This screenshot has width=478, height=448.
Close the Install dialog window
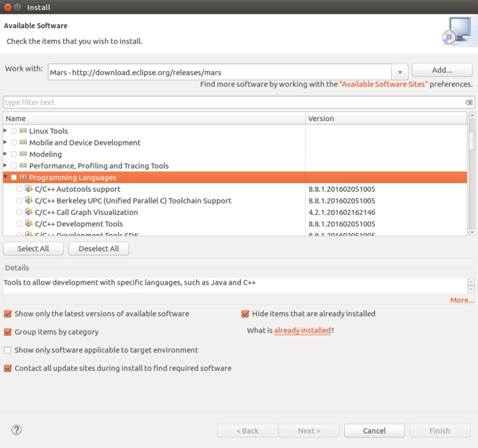pos(8,7)
